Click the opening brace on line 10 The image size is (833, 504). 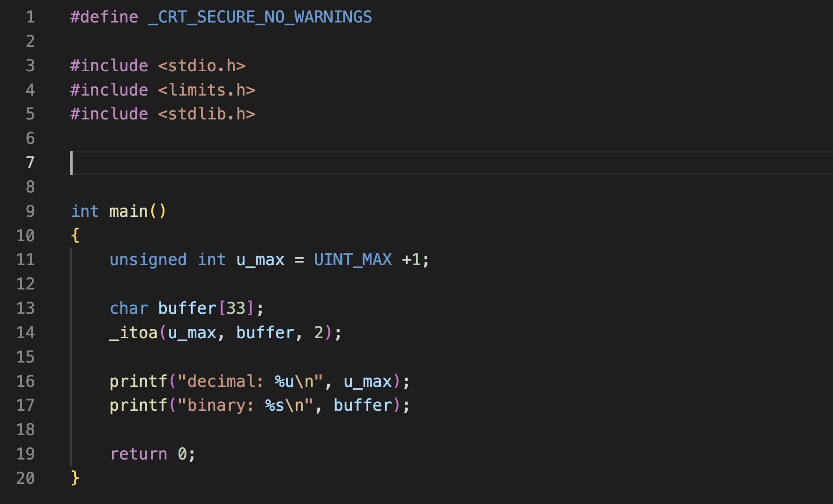click(x=75, y=235)
